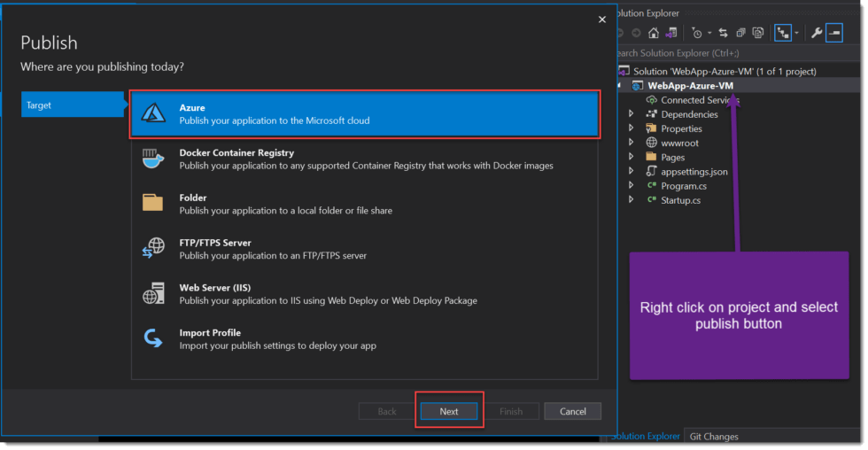Expand Startup.cs node
This screenshot has width=868, height=450.
click(631, 200)
